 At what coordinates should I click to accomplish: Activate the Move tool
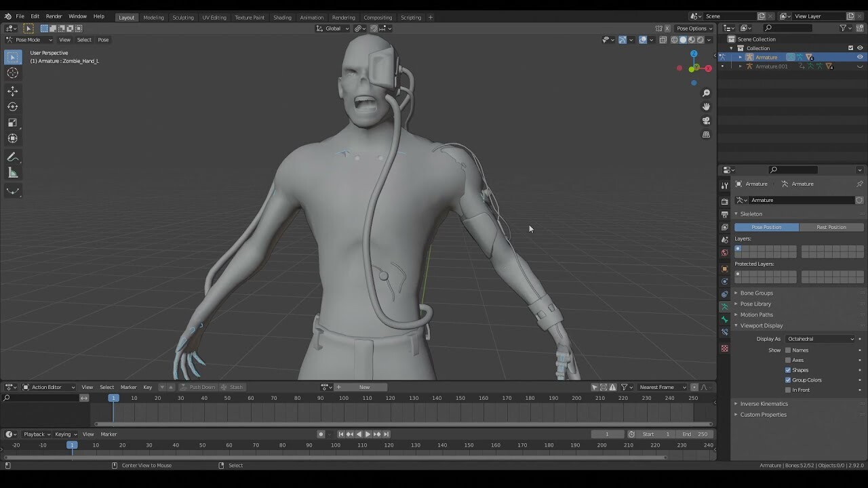[x=13, y=91]
